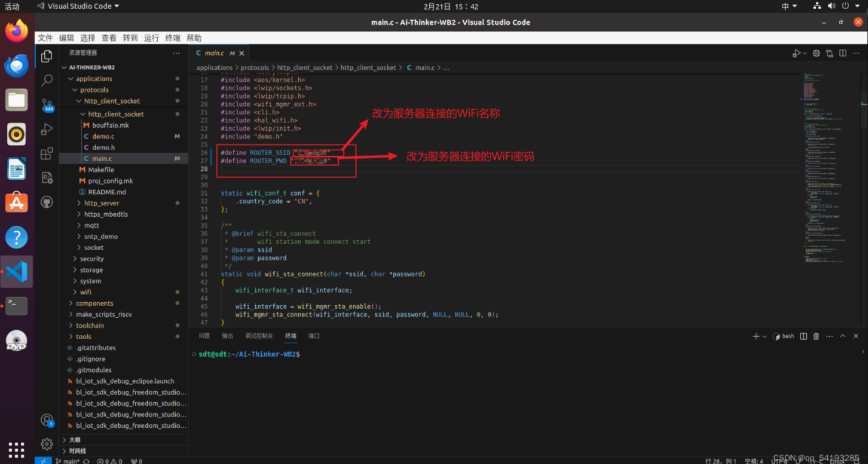The width and height of the screenshot is (868, 464).
Task: Open Thunderbird from the Ubuntu dock
Action: [x=16, y=65]
